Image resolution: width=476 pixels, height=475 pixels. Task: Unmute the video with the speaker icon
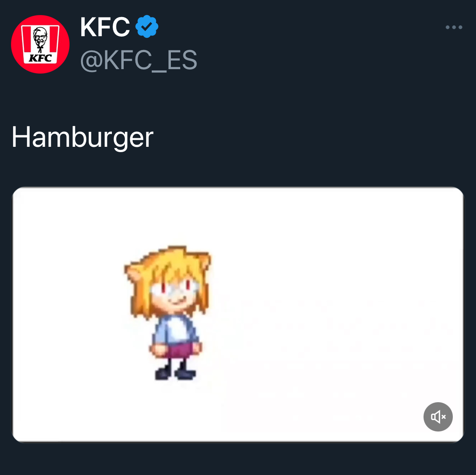pyautogui.click(x=438, y=417)
